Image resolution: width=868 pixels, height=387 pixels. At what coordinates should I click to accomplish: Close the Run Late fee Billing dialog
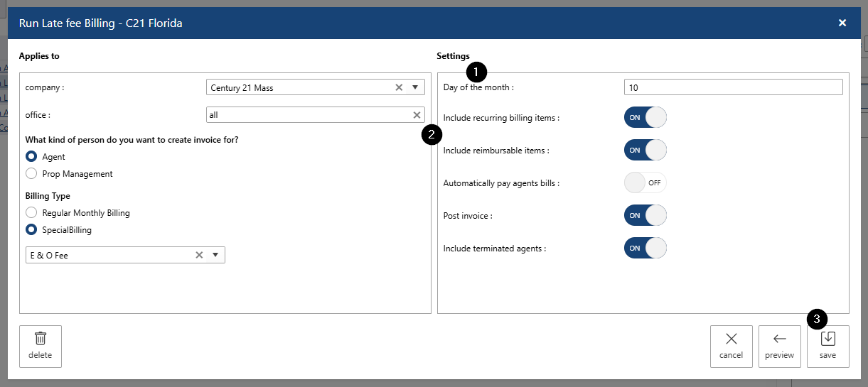(842, 23)
